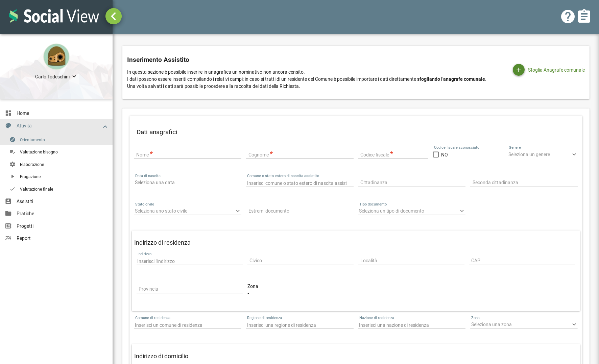Open the Tipo documento dropdown
599x364 pixels.
point(411,211)
